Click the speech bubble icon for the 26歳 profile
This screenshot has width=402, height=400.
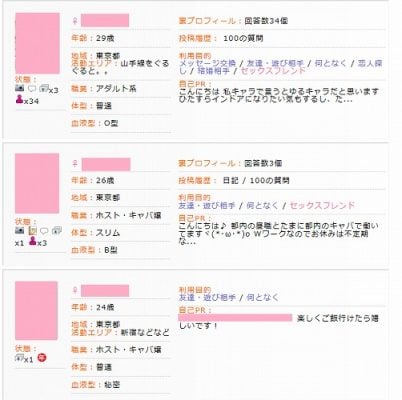pos(44,231)
